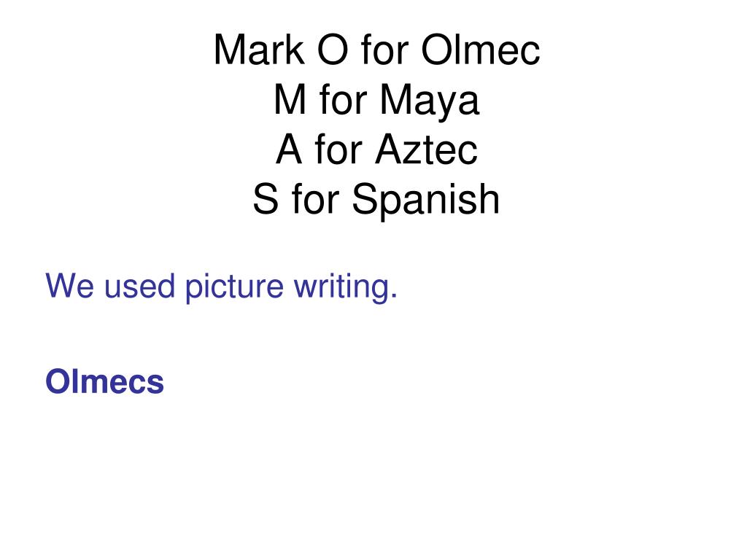This screenshot has height=560, width=747.
Task: Select the standalone letter "S" before "for Spanish"
Action: (266, 198)
